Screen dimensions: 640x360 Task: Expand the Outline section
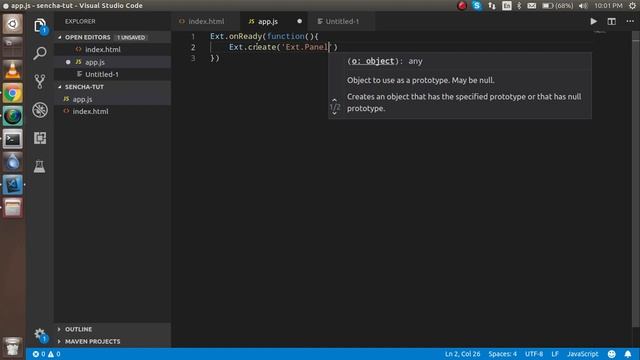[x=113, y=329]
